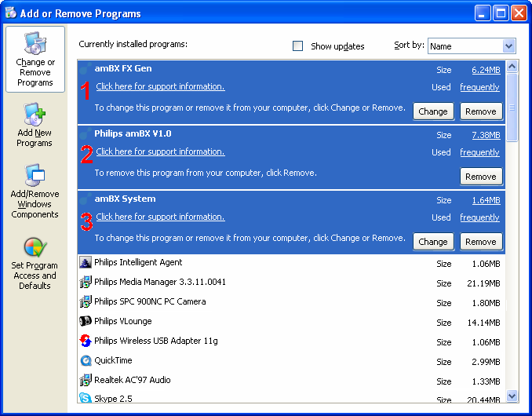Viewport: 532px width, 416px height.
Task: Click the 1.64MB size link
Action: 486,200
